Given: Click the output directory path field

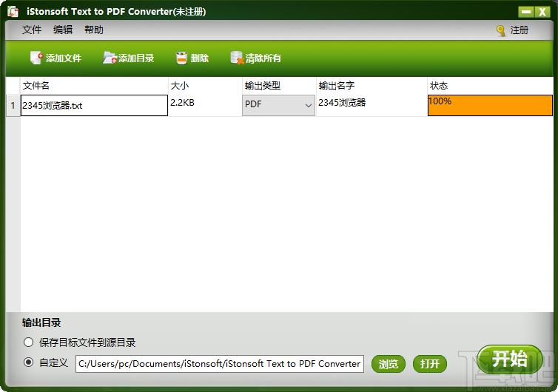Looking at the screenshot, I should (x=220, y=364).
